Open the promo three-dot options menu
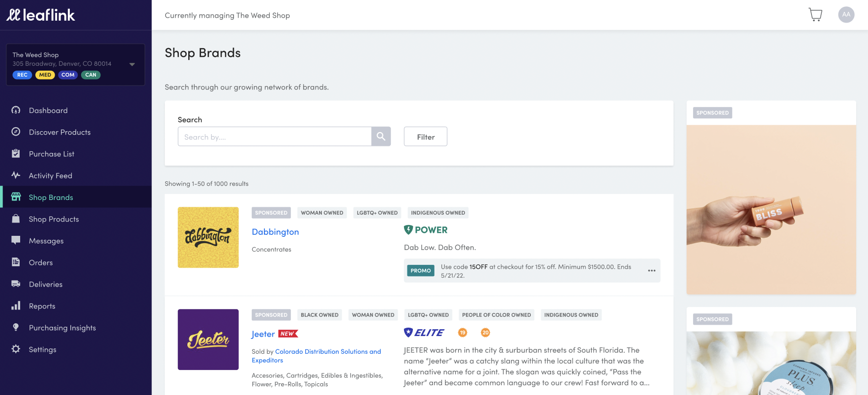Image resolution: width=868 pixels, height=395 pixels. point(652,271)
